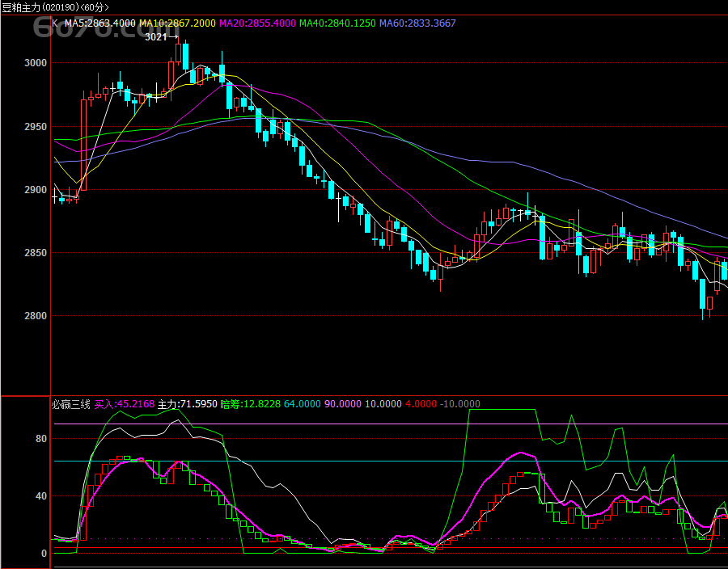Click the 暗筹:12.8228 indicator value
The width and height of the screenshot is (728, 569).
(x=250, y=404)
